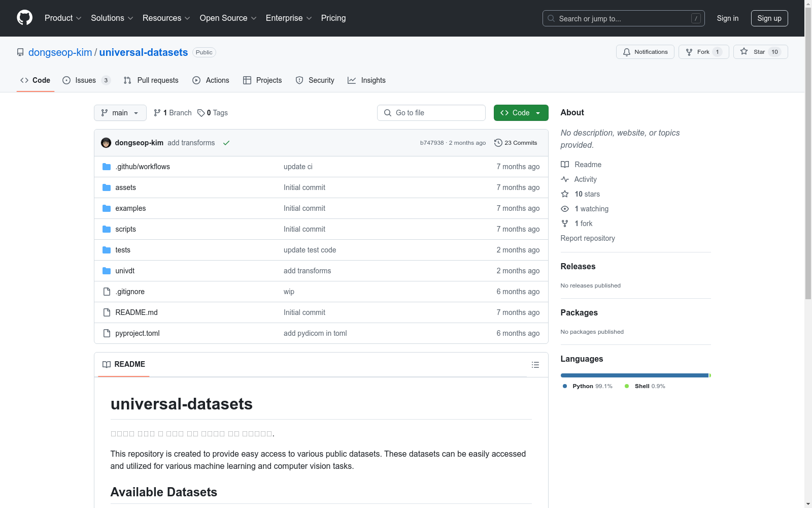Open the univdt folder
Image resolution: width=812 pixels, height=508 pixels.
tap(125, 271)
